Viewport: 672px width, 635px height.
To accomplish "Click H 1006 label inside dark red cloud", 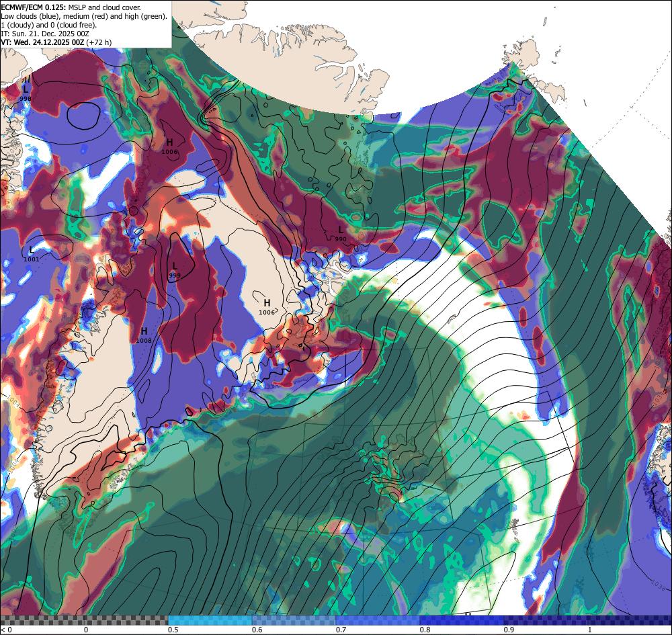I will click(170, 146).
